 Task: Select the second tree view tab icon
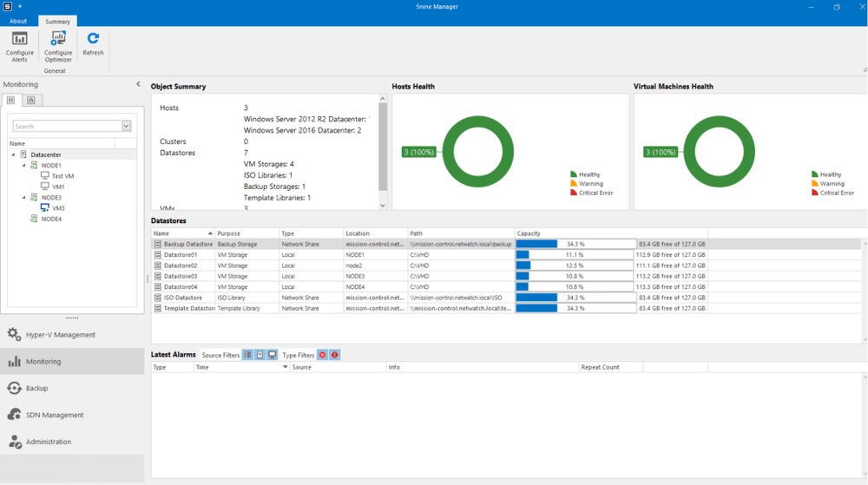(x=31, y=100)
